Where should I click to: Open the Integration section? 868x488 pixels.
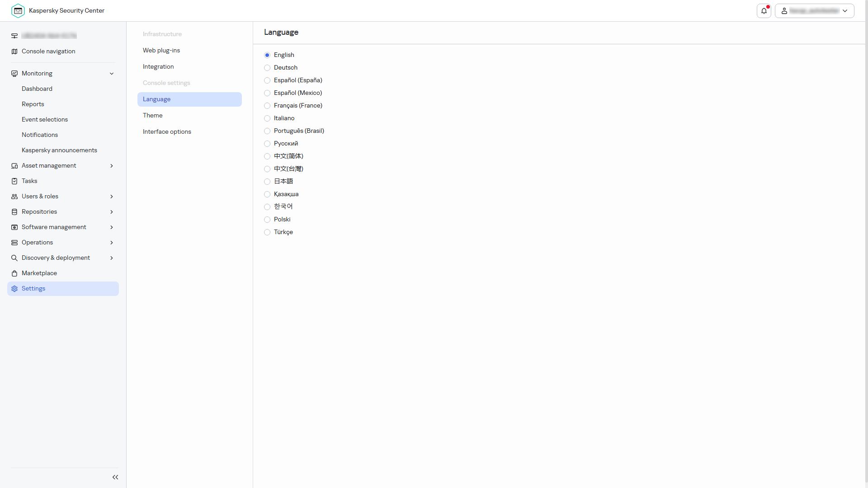tap(189, 67)
